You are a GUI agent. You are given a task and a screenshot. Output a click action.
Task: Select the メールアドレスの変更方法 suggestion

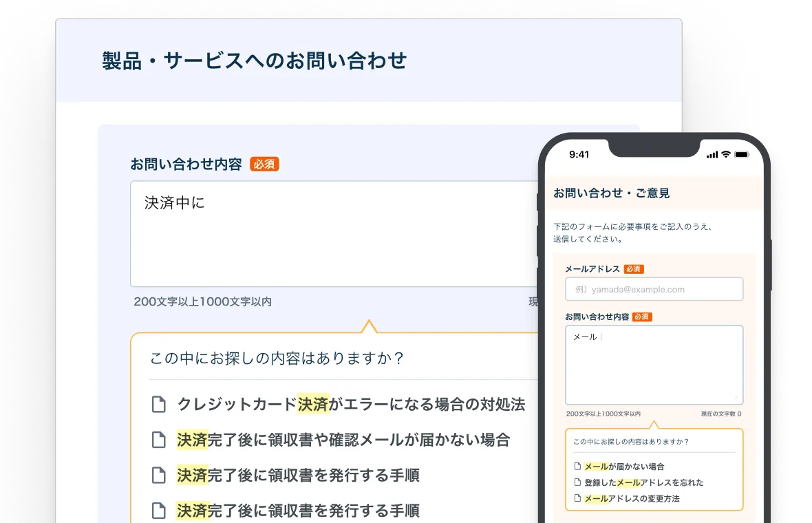click(632, 498)
